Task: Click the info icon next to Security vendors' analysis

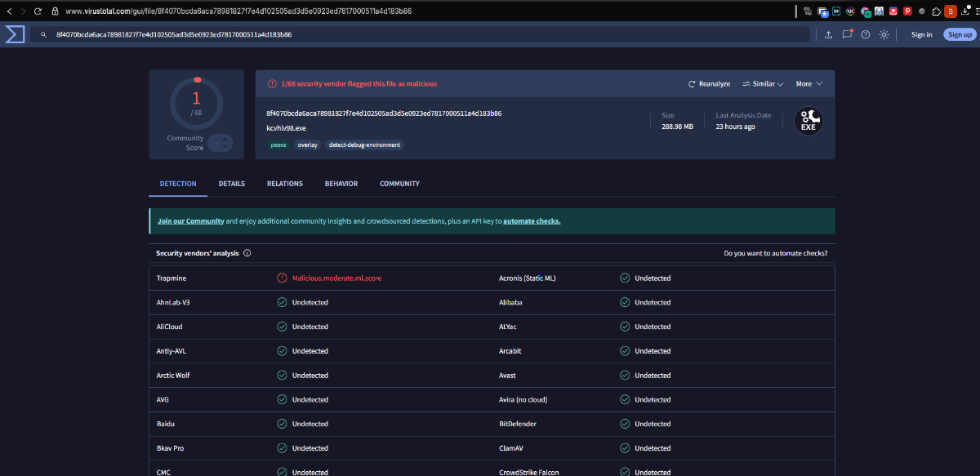Action: [247, 253]
